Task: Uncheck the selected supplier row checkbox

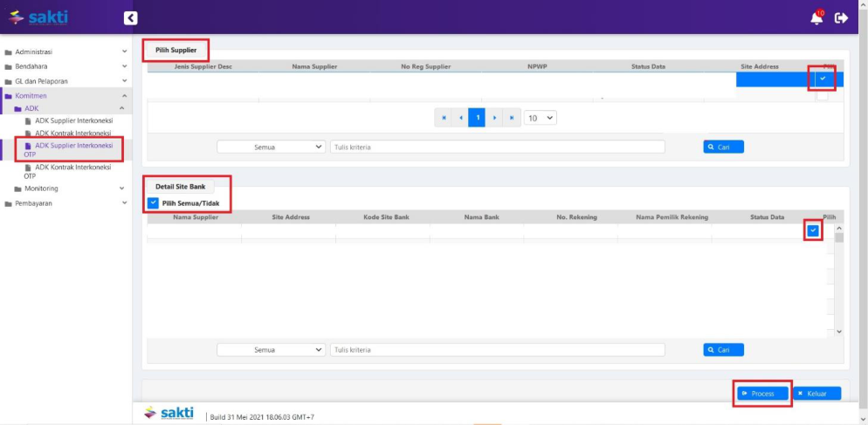Action: tap(822, 79)
